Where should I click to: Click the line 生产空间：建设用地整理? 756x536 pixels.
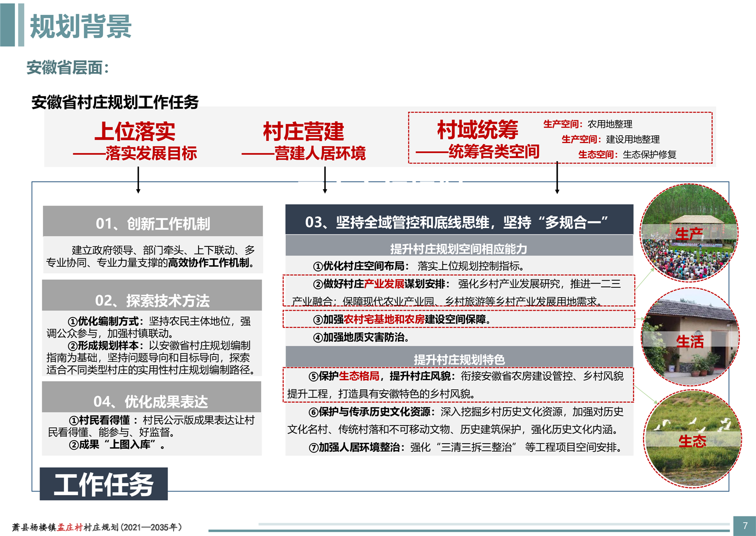point(610,139)
